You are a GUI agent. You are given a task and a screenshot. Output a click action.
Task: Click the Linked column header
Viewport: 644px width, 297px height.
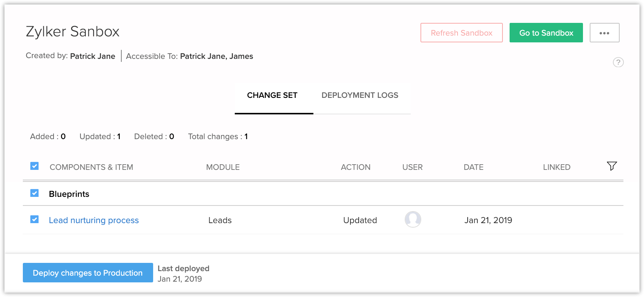click(556, 167)
